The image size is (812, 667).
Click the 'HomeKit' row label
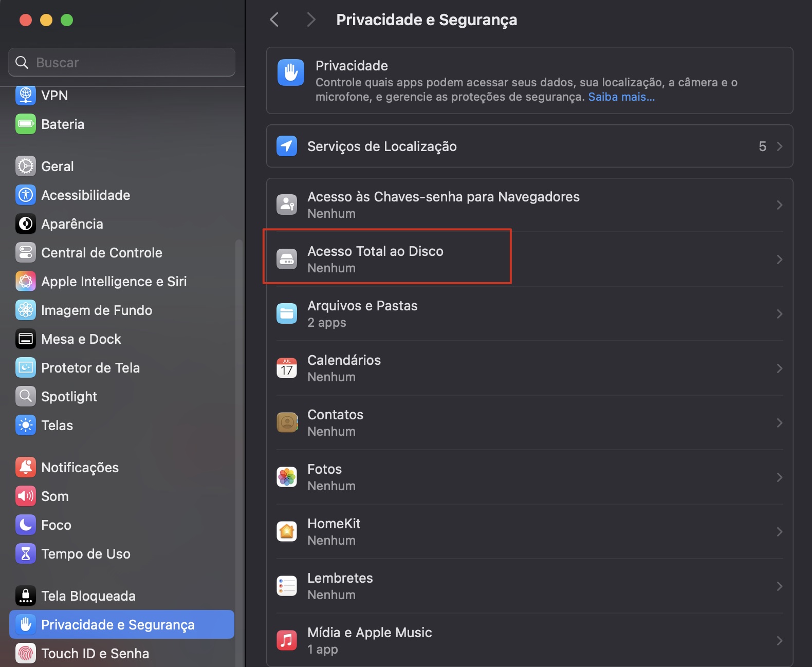334,523
